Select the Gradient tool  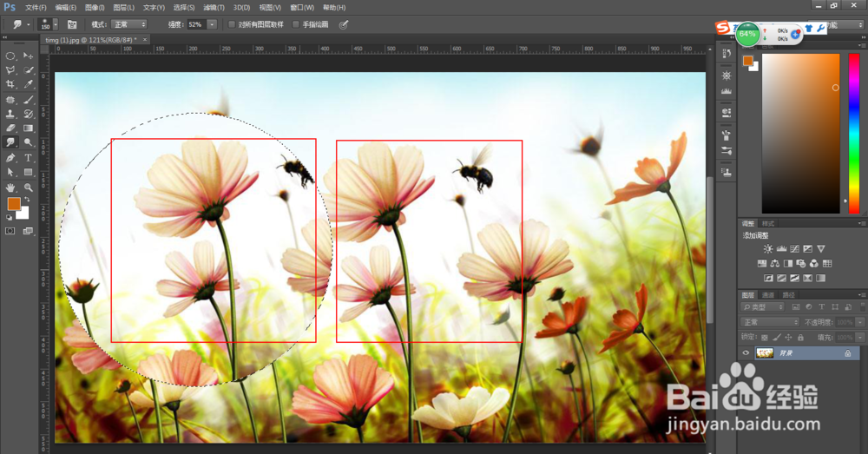29,128
